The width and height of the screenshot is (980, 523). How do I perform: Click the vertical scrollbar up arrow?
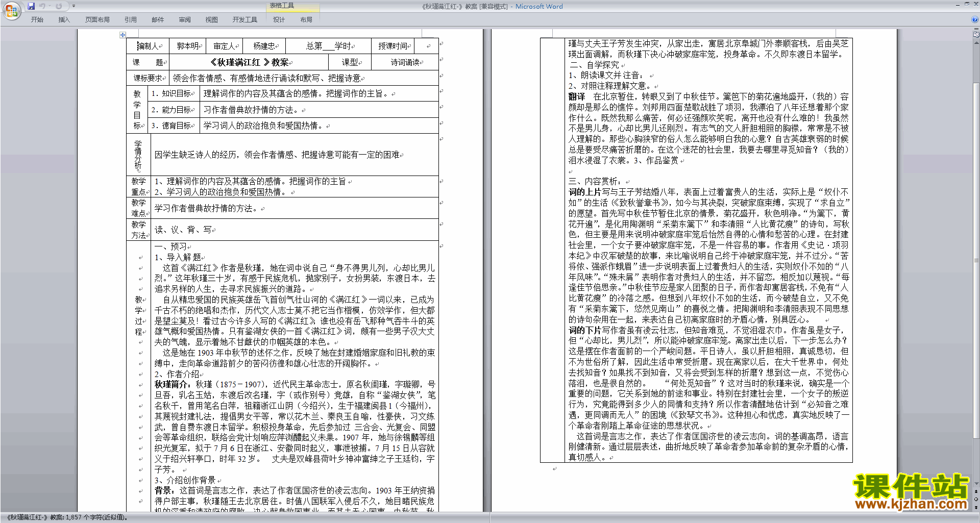976,42
